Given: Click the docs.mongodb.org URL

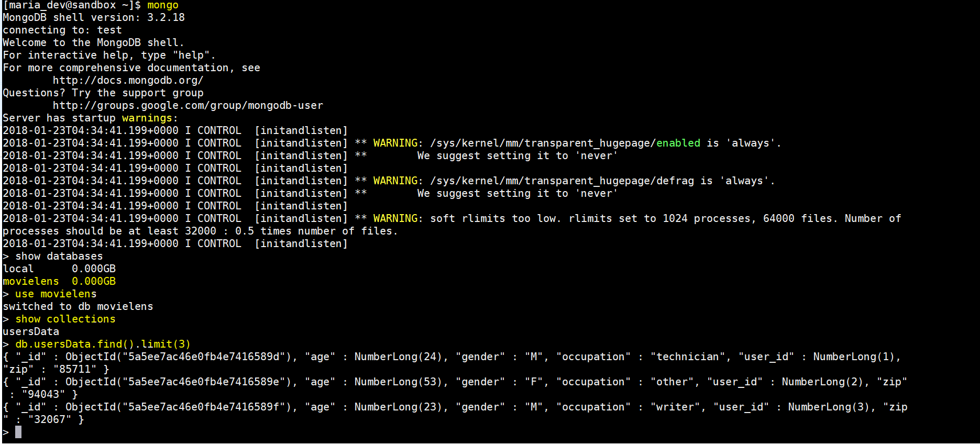Looking at the screenshot, I should [128, 81].
